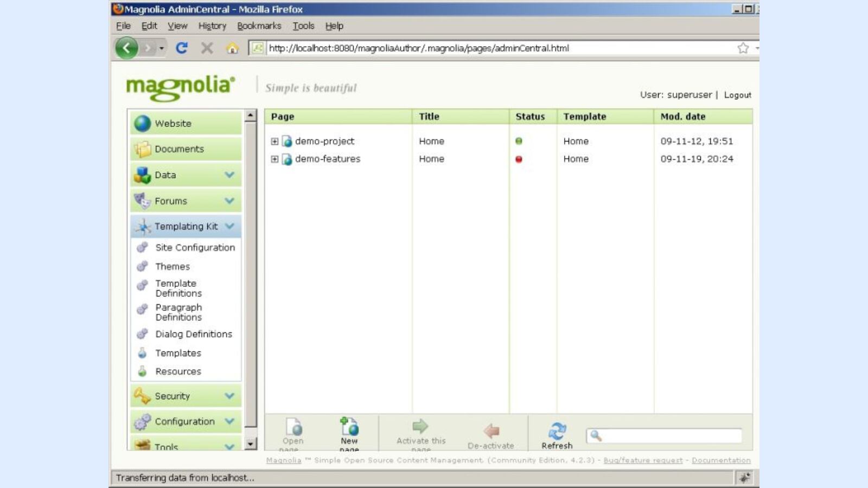
Task: Open the Edit menu
Action: [149, 26]
